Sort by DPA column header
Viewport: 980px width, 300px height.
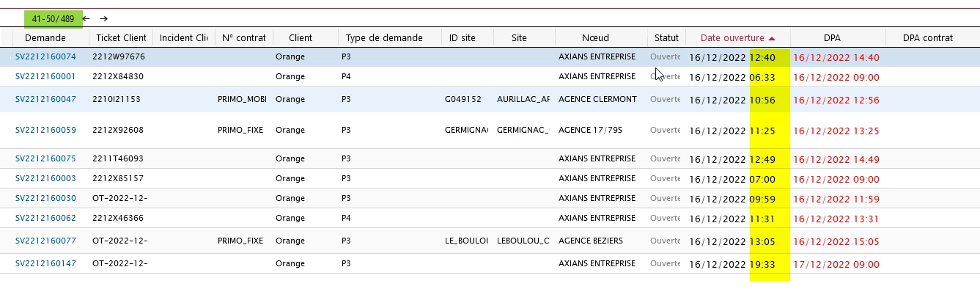[x=832, y=38]
